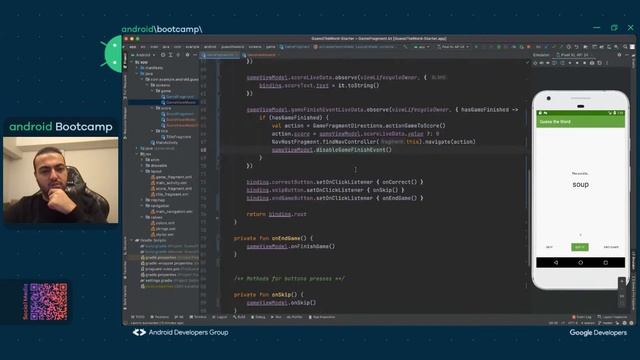Click the emulator volume down icon

click(548, 63)
